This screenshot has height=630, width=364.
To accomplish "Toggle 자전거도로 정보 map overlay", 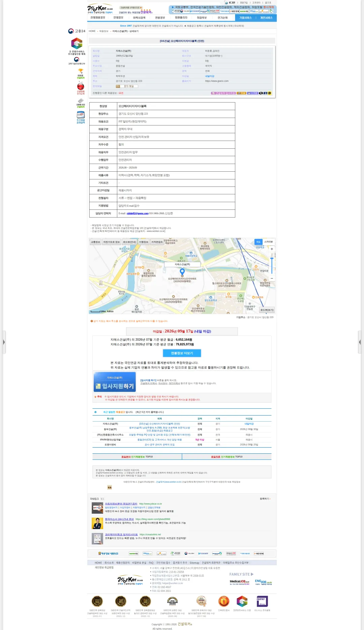I will coord(112,242).
